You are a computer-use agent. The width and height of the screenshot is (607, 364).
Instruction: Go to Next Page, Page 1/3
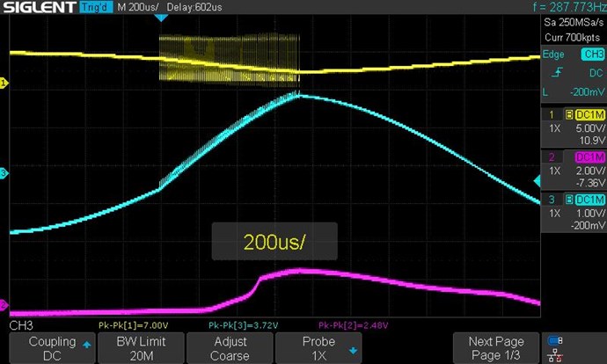click(x=496, y=348)
